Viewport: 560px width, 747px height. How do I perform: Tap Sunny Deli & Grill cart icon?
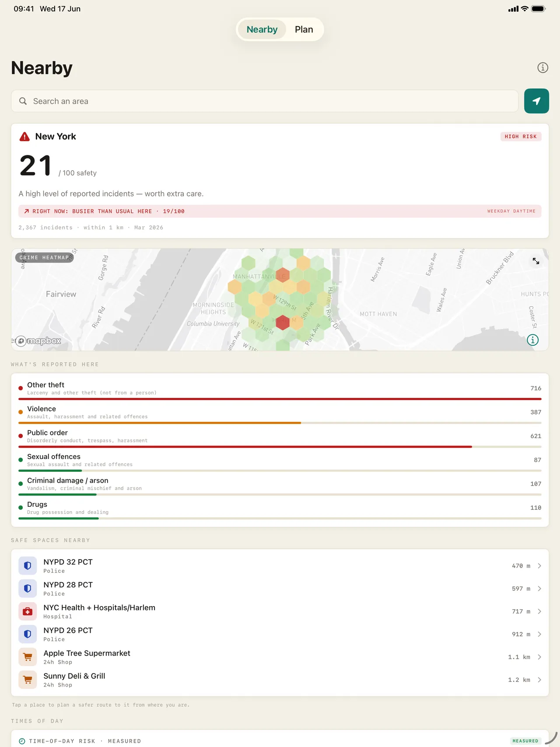(x=28, y=680)
